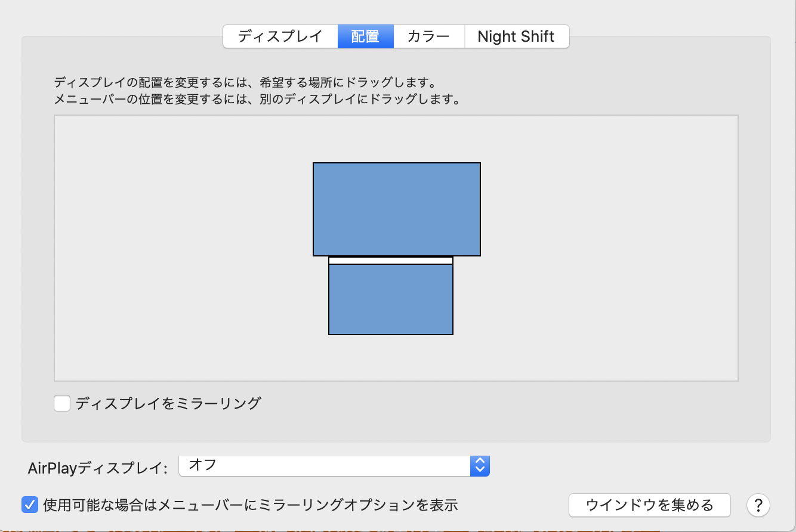The width and height of the screenshot is (796, 532).
Task: Open the カラー tab
Action: tap(428, 36)
